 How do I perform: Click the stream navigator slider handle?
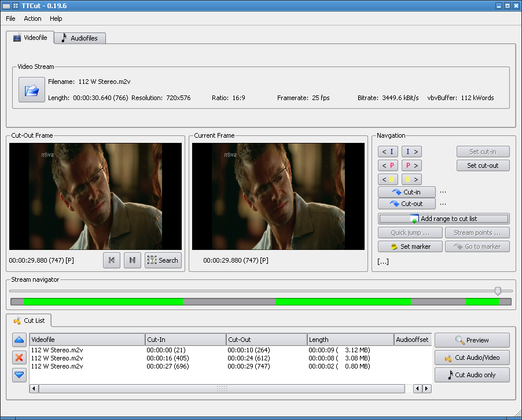(498, 291)
